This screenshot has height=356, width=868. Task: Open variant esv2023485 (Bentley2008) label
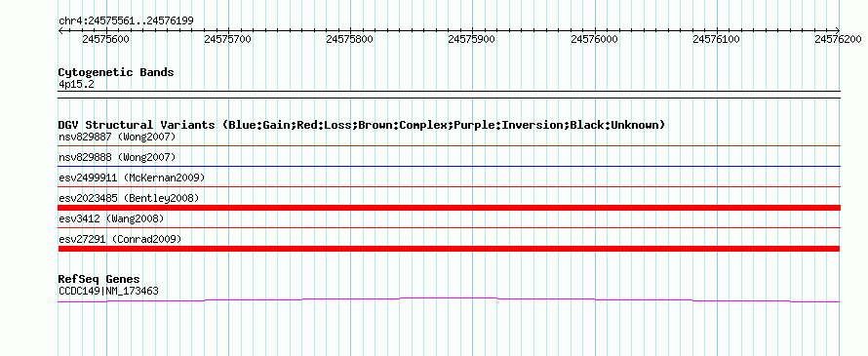[129, 198]
